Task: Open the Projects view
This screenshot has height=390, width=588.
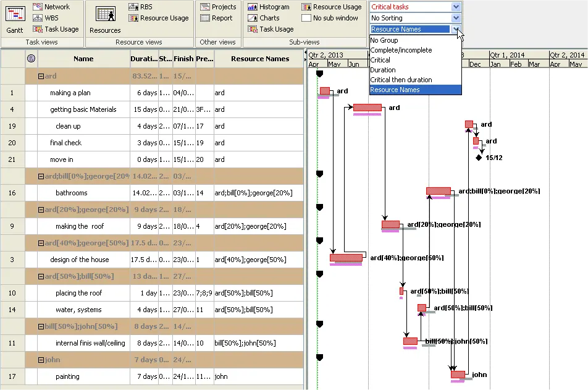Action: pyautogui.click(x=218, y=7)
